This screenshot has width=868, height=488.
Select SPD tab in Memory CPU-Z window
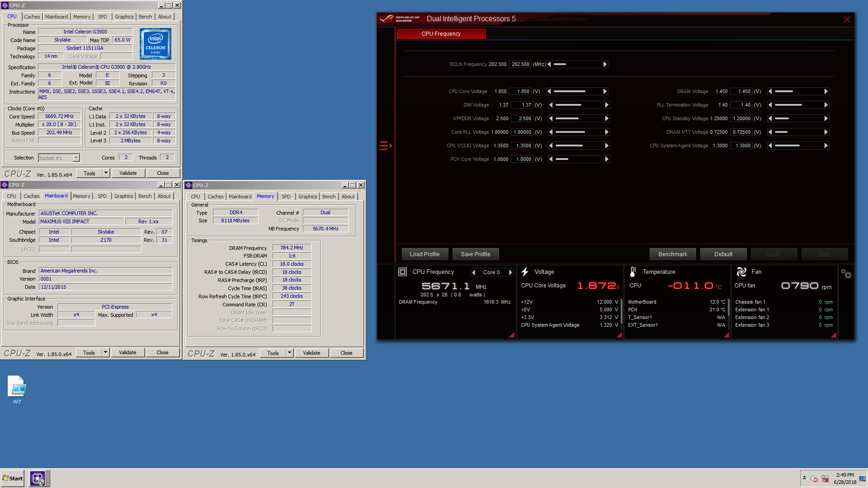286,197
